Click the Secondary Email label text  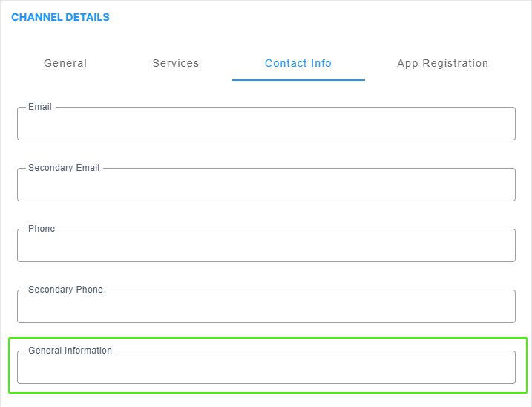pos(64,168)
